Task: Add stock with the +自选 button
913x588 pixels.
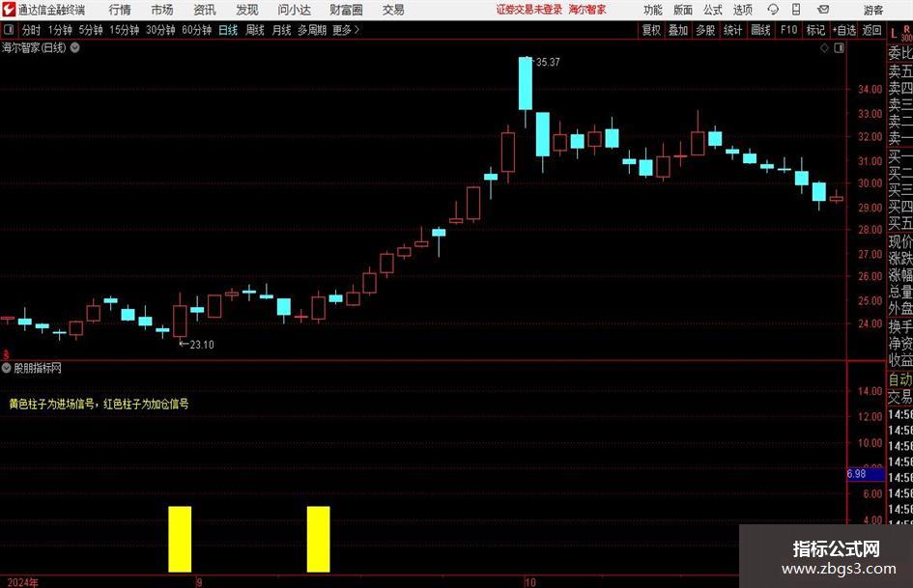Action: [844, 30]
